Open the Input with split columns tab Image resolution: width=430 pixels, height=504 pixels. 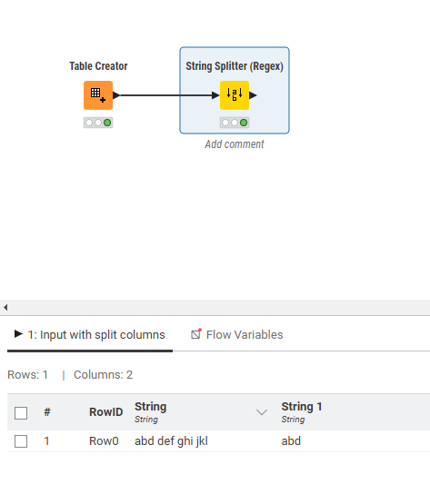90,334
